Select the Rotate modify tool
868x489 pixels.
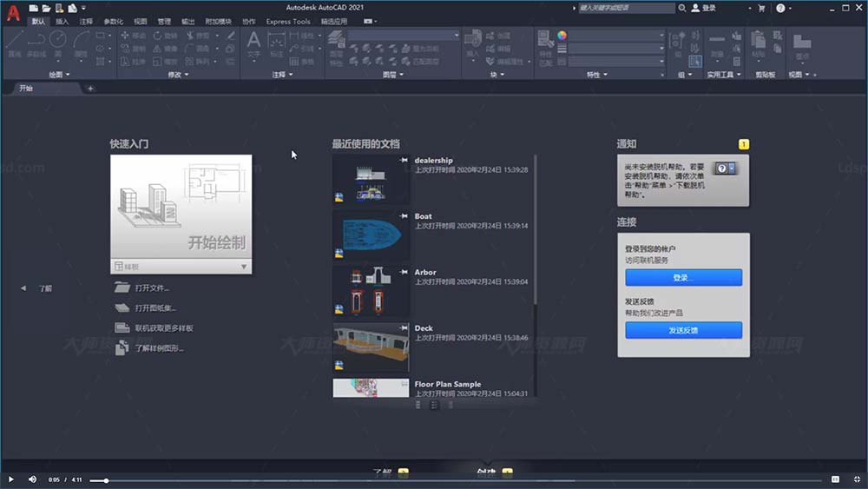click(x=166, y=36)
